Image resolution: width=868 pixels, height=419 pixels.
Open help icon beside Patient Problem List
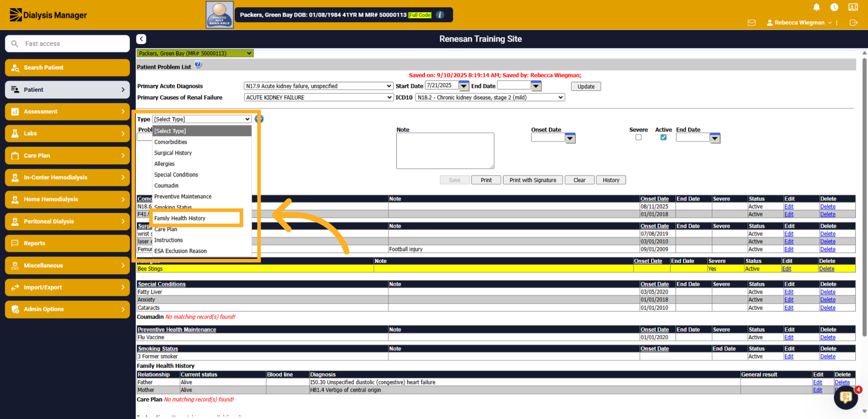point(198,65)
